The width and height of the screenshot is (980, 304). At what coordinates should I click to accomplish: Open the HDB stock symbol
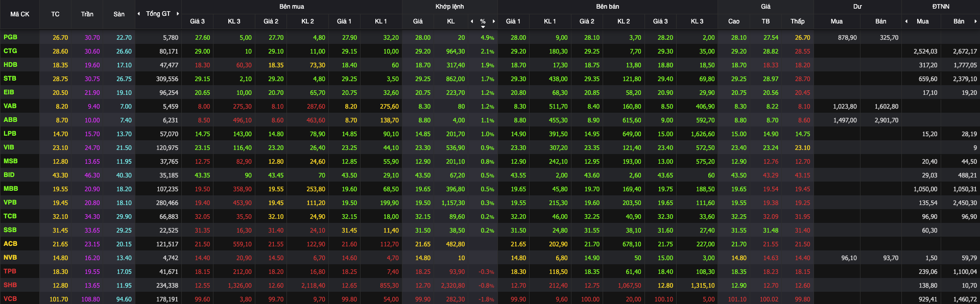[10, 65]
